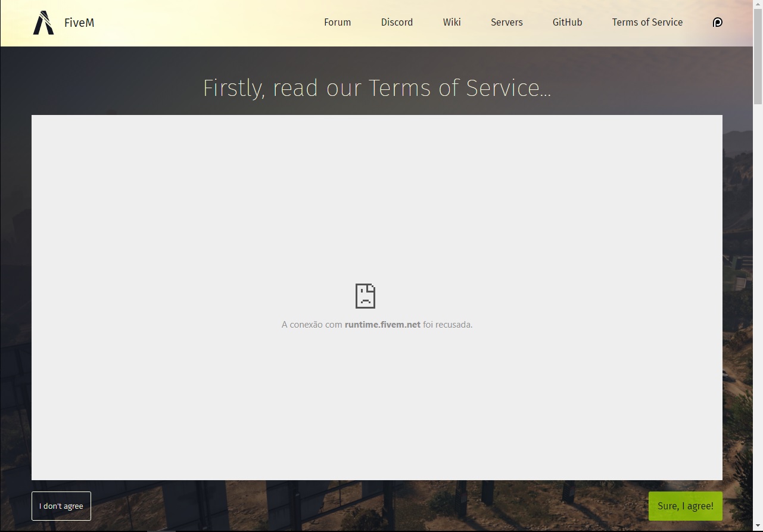Open the Patreon icon link
The width and height of the screenshot is (763, 532).
pyautogui.click(x=718, y=23)
